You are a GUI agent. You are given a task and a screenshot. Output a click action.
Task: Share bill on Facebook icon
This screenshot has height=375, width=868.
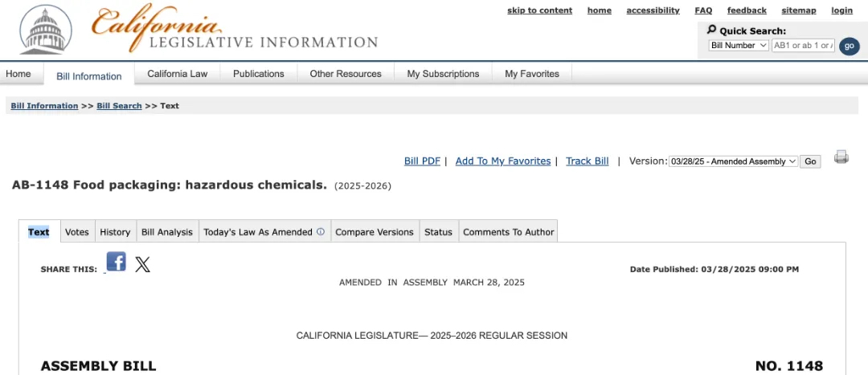click(117, 262)
